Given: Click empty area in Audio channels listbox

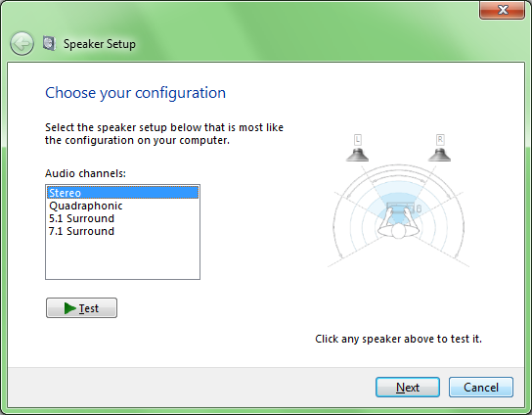Looking at the screenshot, I should click(122, 258).
